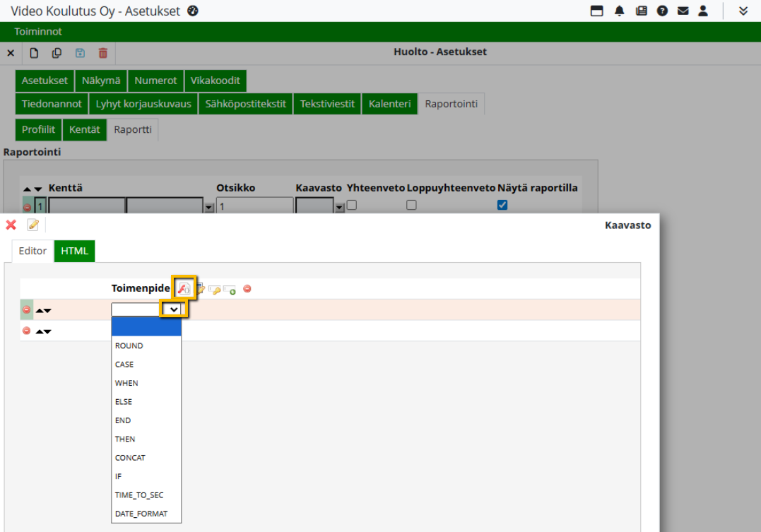Screen dimensions: 761x532
Task: Expand the double-chevron in top right
Action: click(x=743, y=11)
